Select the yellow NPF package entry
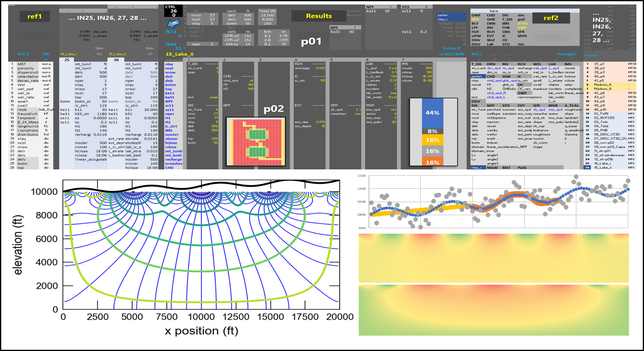644x351 pixels. 475,19
